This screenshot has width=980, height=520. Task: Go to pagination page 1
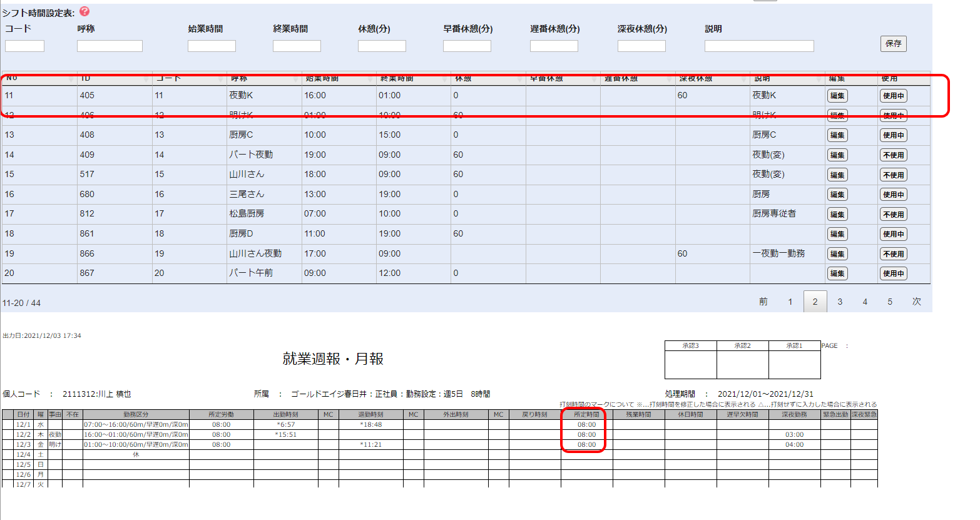click(790, 302)
